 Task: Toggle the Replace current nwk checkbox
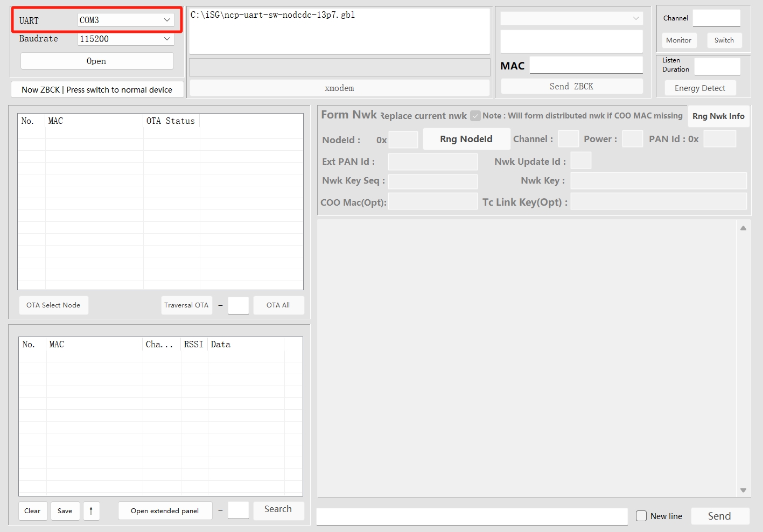(475, 116)
